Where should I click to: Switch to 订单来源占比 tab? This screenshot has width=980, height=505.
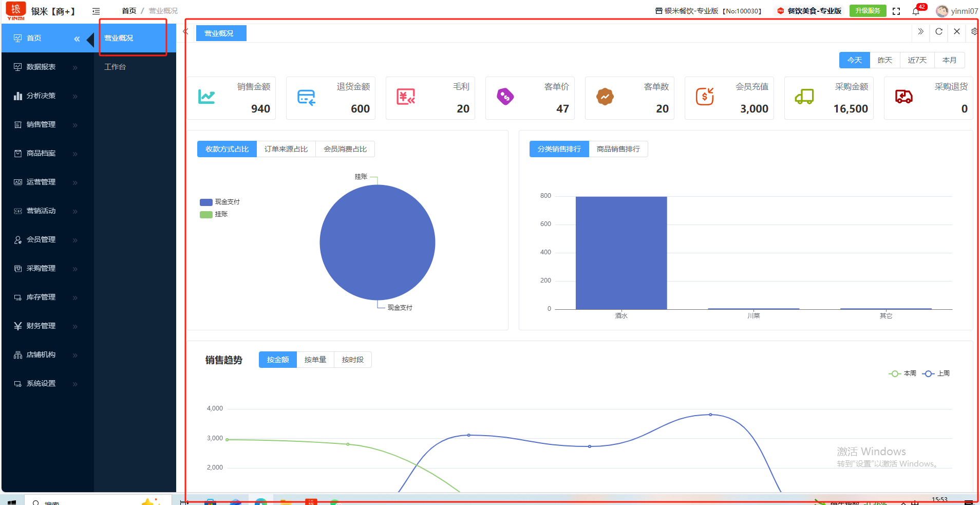click(x=286, y=149)
